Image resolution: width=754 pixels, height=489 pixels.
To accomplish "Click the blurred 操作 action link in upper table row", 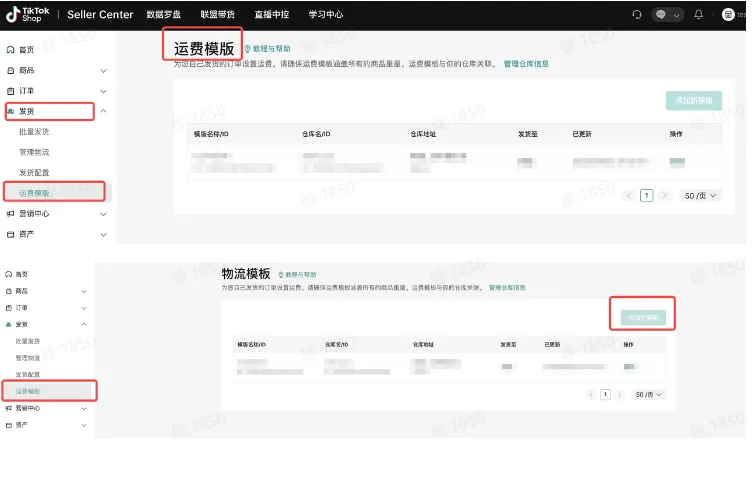I will coord(677,162).
